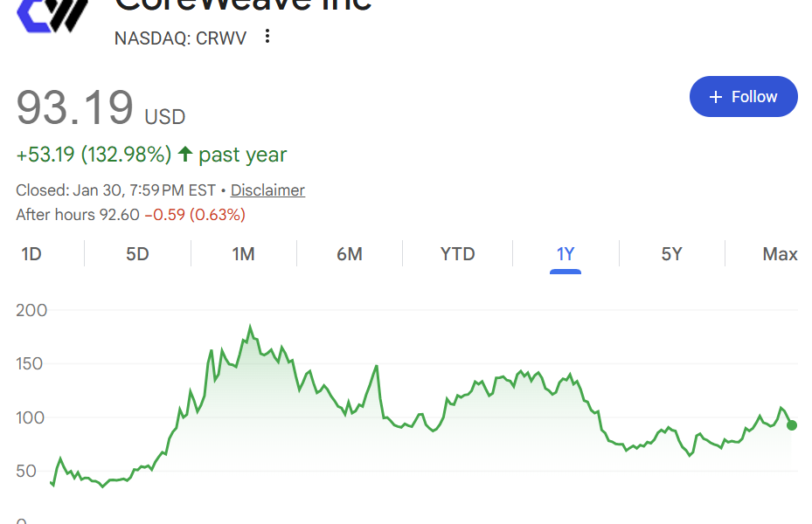Click the Follow button
This screenshot has height=524, width=812.
click(x=744, y=96)
